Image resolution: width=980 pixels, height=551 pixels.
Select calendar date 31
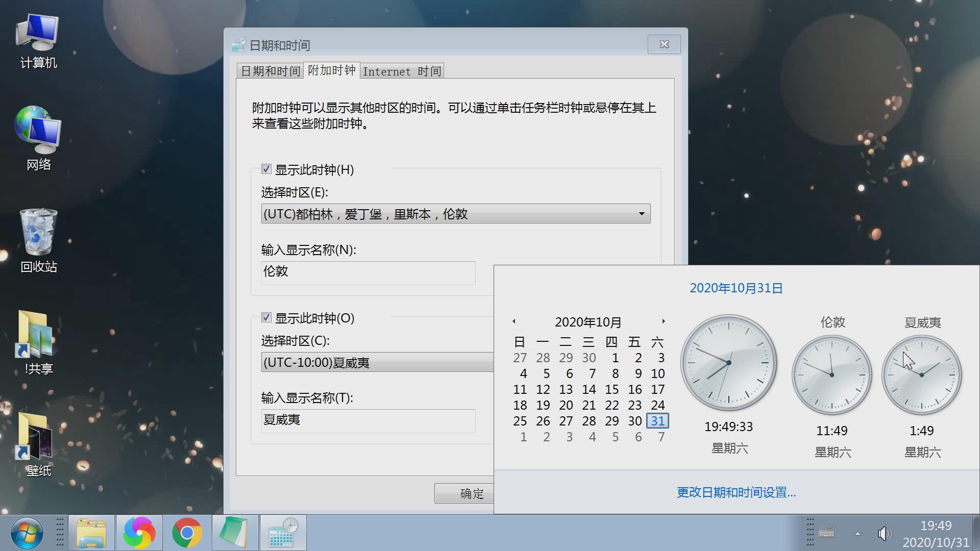657,421
